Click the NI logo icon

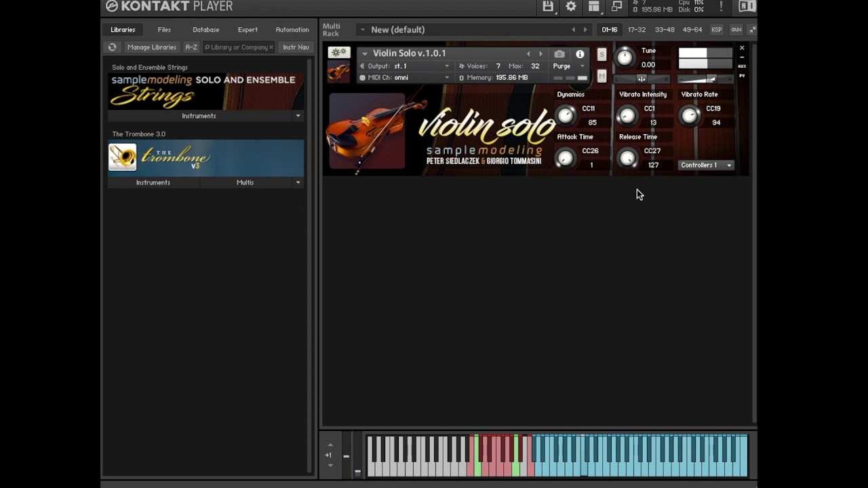click(747, 6)
